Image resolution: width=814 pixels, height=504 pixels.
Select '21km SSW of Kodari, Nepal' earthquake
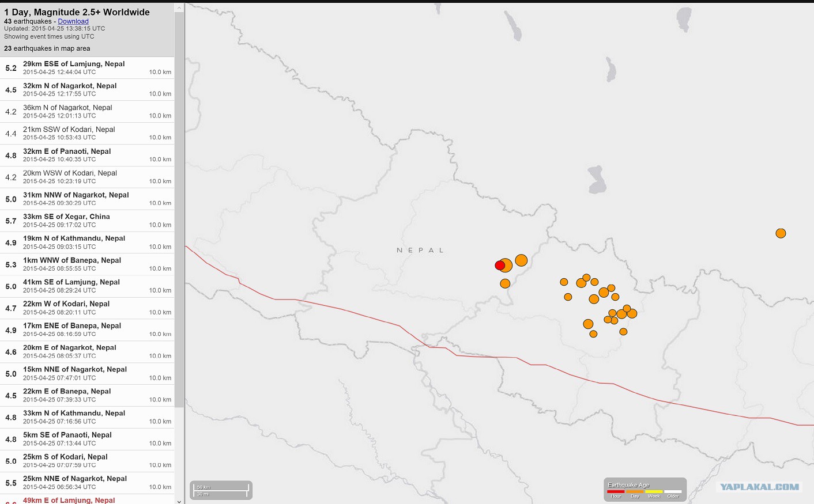click(87, 134)
